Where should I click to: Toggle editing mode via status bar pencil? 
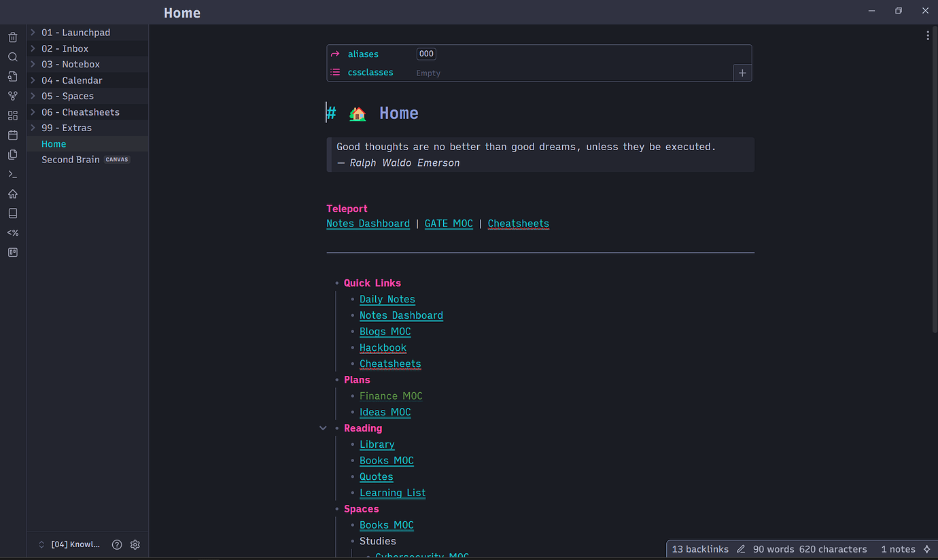tap(740, 549)
